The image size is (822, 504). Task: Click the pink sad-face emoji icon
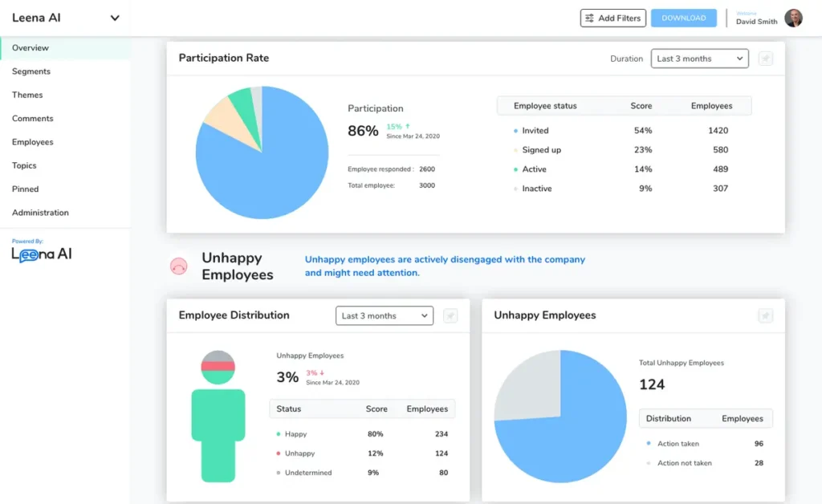point(180,266)
